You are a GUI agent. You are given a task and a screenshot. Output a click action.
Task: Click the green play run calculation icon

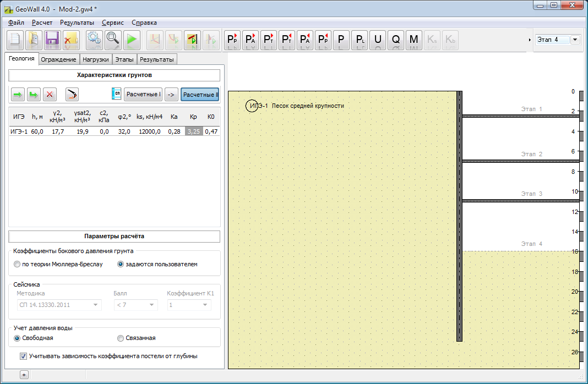click(x=131, y=40)
